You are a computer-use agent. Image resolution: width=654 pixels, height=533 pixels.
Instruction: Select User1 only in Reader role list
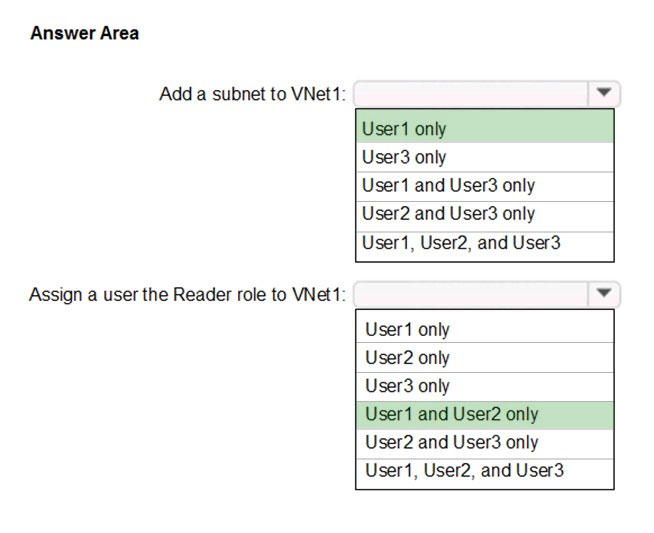coord(485,329)
